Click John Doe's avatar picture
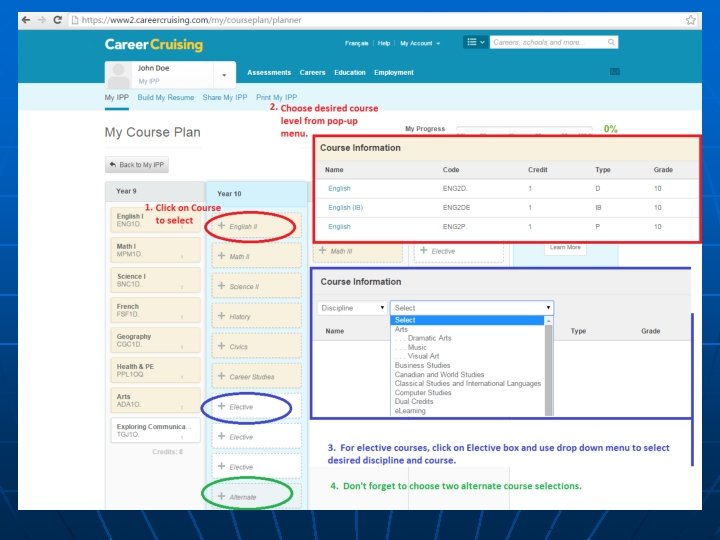720x540 pixels. tap(118, 75)
